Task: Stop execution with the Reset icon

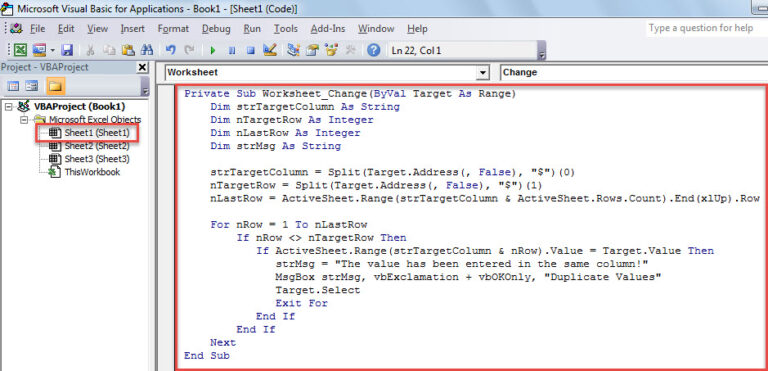Action: coord(250,50)
